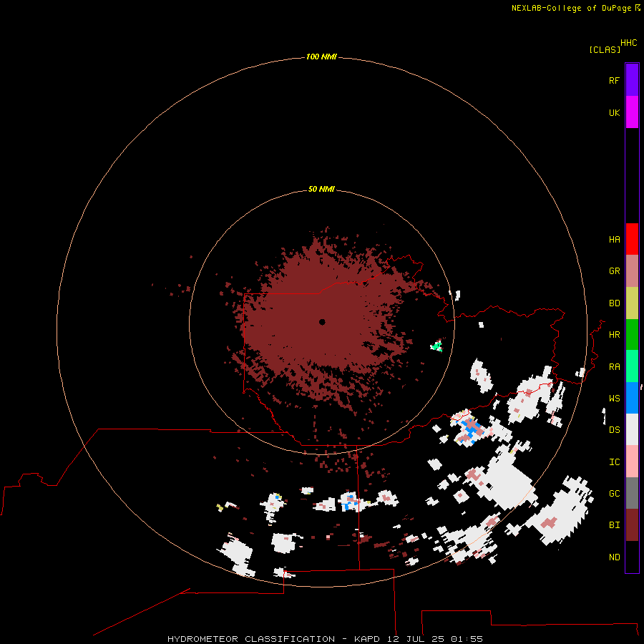The width and height of the screenshot is (644, 644).
Task: Click the UK legend label
Action: pyautogui.click(x=614, y=112)
